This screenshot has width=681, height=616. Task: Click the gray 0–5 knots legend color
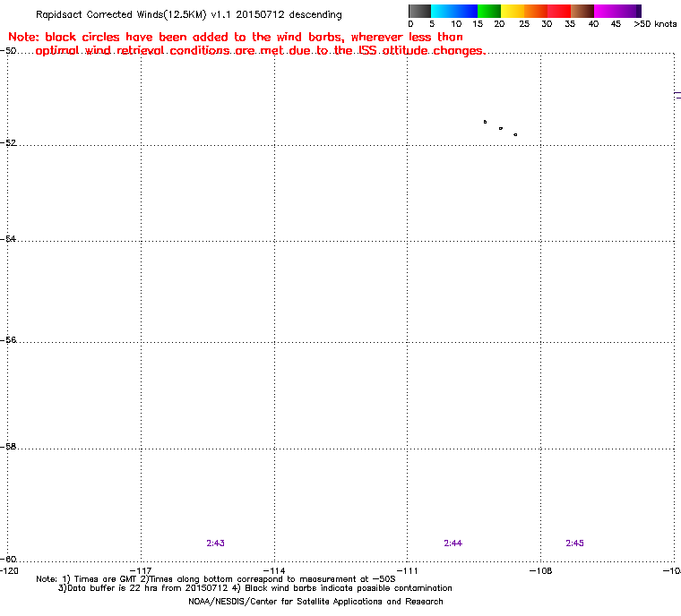419,11
